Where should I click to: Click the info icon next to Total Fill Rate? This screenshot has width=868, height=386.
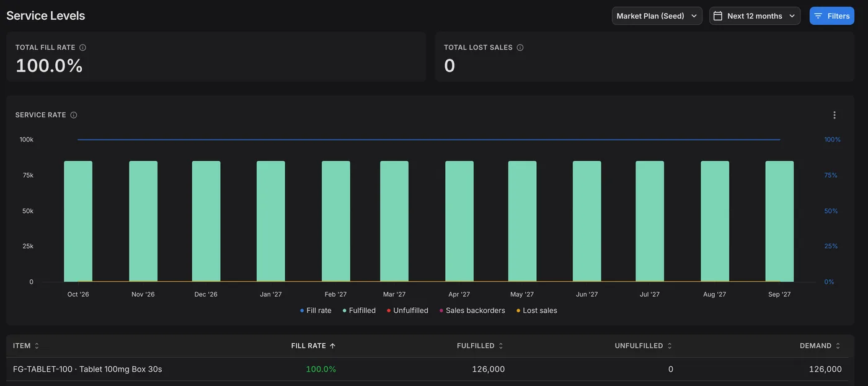(83, 47)
